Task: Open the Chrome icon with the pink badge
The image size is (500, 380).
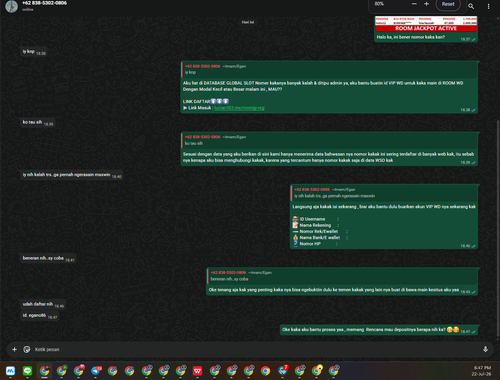Action: [x=79, y=371]
